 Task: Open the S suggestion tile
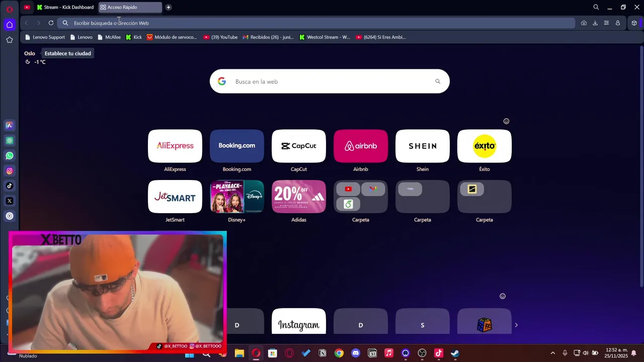(423, 321)
